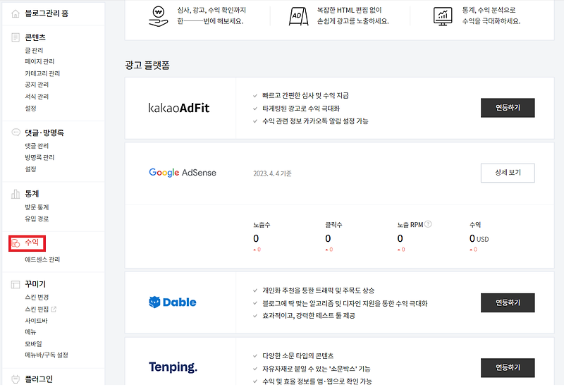Open 카테고리 관리

pyautogui.click(x=42, y=73)
